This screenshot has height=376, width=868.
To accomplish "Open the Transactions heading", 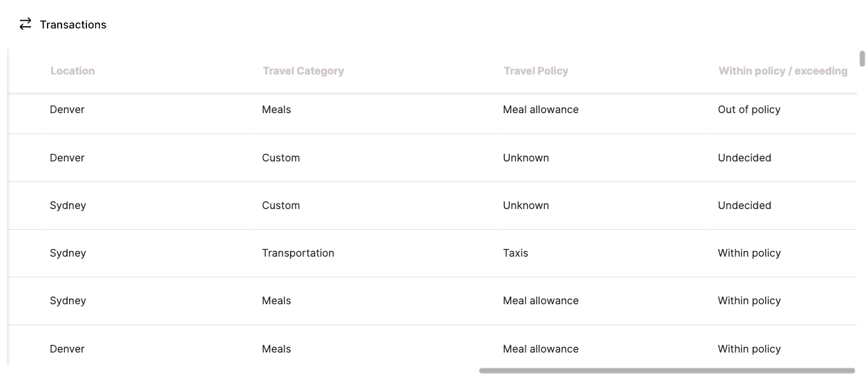I will [73, 25].
